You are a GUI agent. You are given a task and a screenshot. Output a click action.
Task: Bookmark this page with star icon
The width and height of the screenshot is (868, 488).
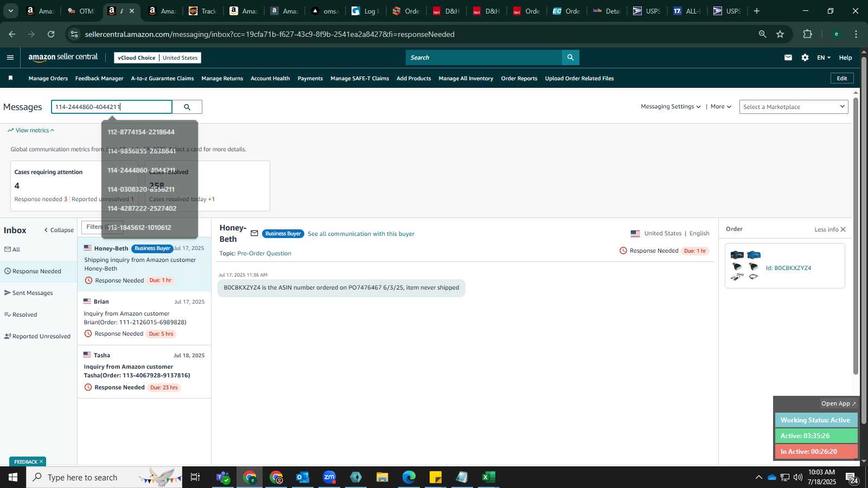(780, 34)
